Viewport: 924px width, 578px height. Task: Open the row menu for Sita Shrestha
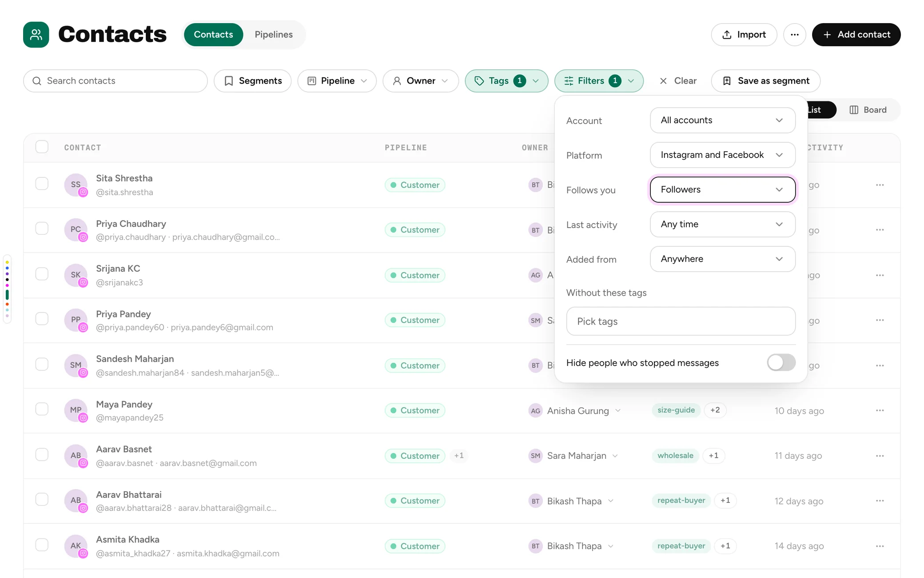(x=880, y=185)
